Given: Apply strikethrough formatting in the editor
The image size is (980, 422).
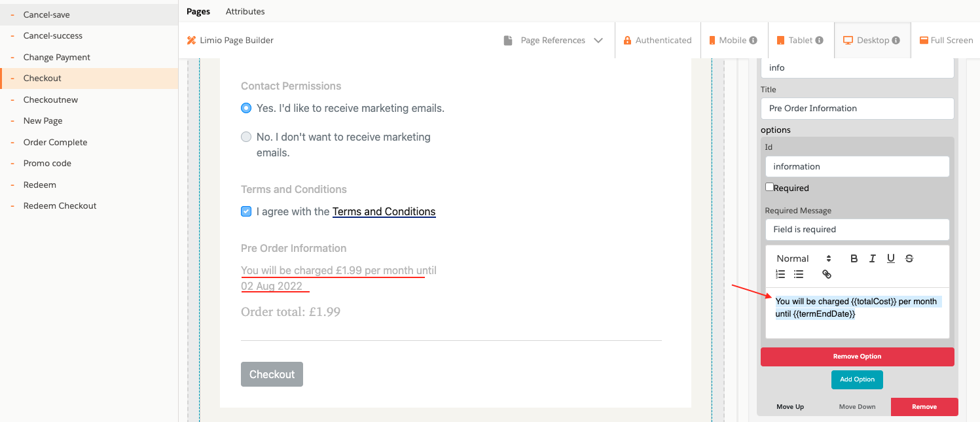Looking at the screenshot, I should pos(909,258).
